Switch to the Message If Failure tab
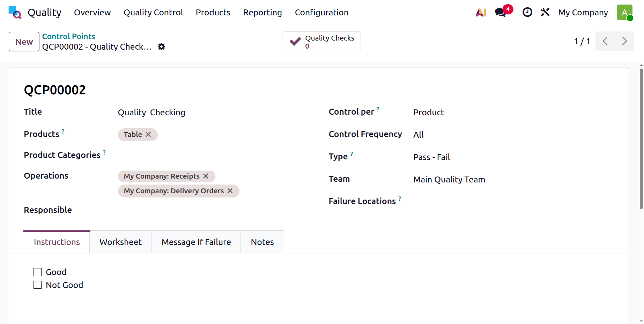Viewport: 644px width, 324px height. pyautogui.click(x=196, y=242)
